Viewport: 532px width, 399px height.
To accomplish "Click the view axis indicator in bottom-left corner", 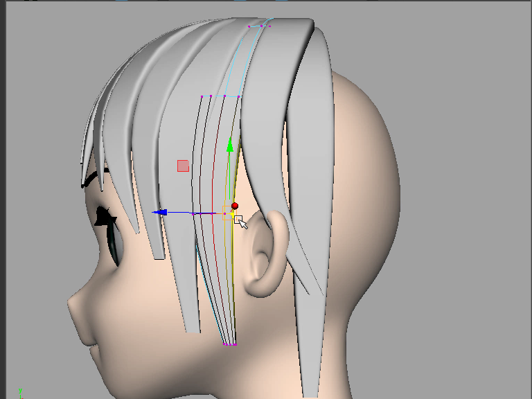I will point(21,391).
